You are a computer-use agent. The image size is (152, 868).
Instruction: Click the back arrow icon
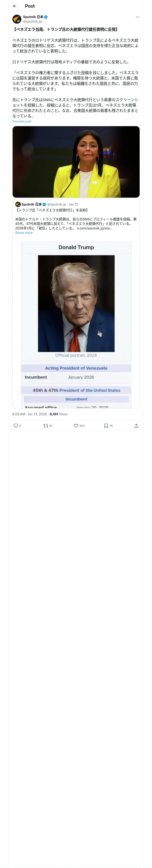[x=15, y=6]
